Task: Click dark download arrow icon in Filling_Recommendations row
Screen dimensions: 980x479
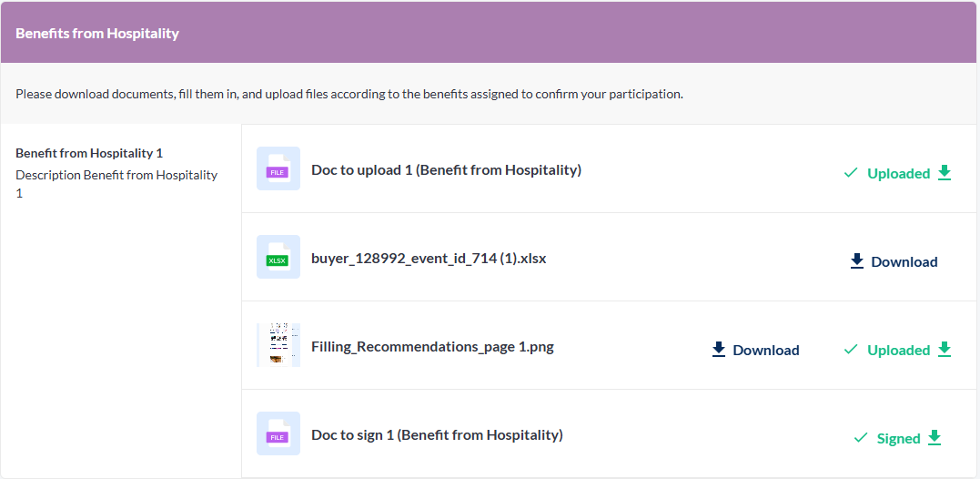Action: tap(718, 349)
